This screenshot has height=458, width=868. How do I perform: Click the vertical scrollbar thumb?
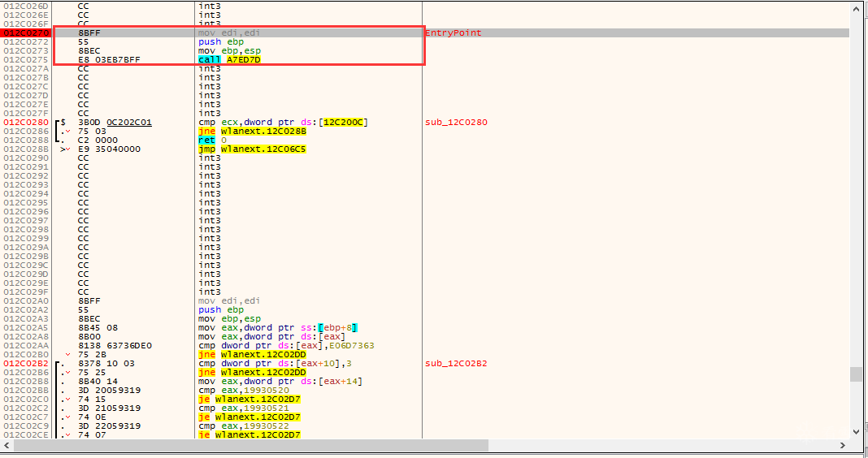[856, 374]
